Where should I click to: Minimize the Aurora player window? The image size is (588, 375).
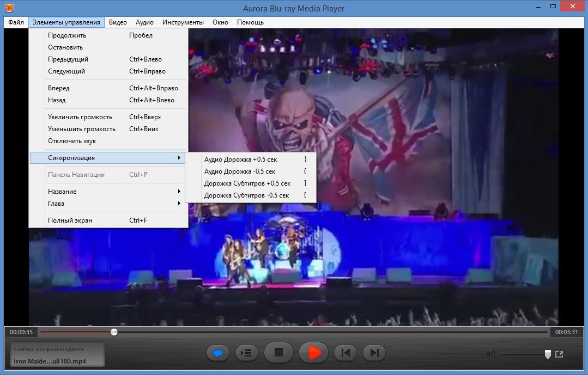[x=538, y=7]
